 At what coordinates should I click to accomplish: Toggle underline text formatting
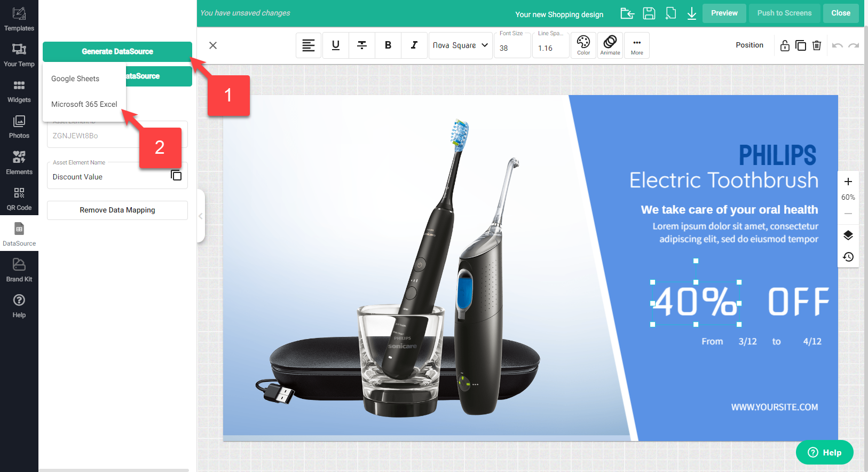pos(336,45)
